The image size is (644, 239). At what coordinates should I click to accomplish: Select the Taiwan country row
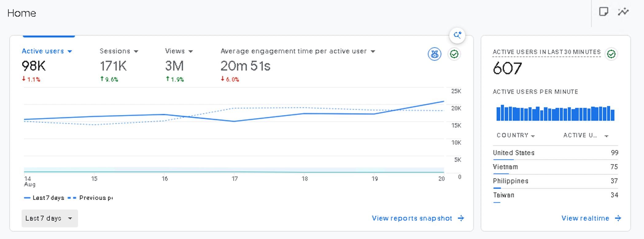click(555, 195)
